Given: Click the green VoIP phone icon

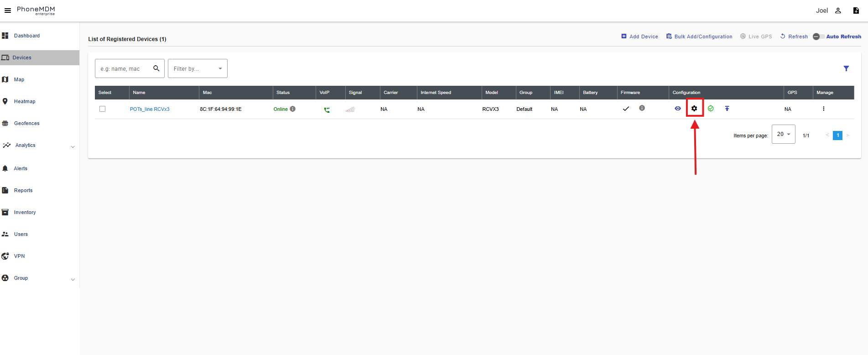Looking at the screenshot, I should click(x=327, y=110).
